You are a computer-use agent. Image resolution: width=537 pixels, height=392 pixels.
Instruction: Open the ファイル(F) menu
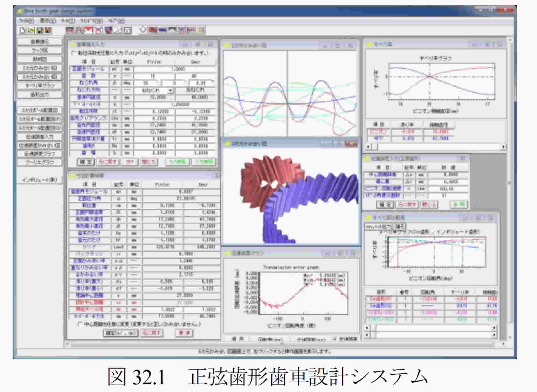pos(26,21)
